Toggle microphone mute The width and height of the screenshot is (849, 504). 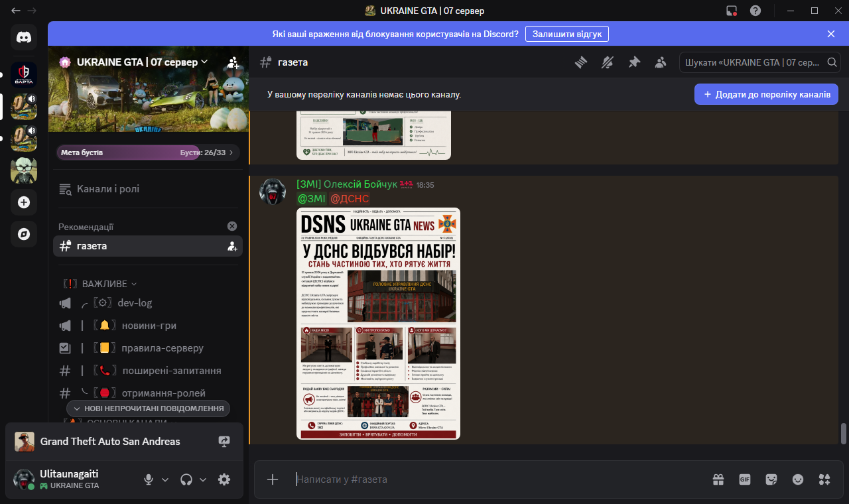coord(149,479)
